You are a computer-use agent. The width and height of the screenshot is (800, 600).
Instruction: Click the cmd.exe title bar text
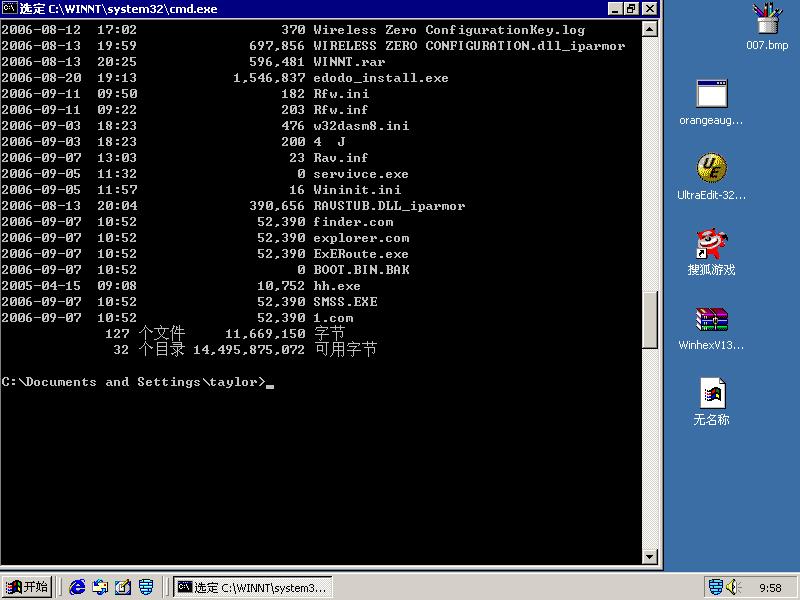click(x=118, y=9)
